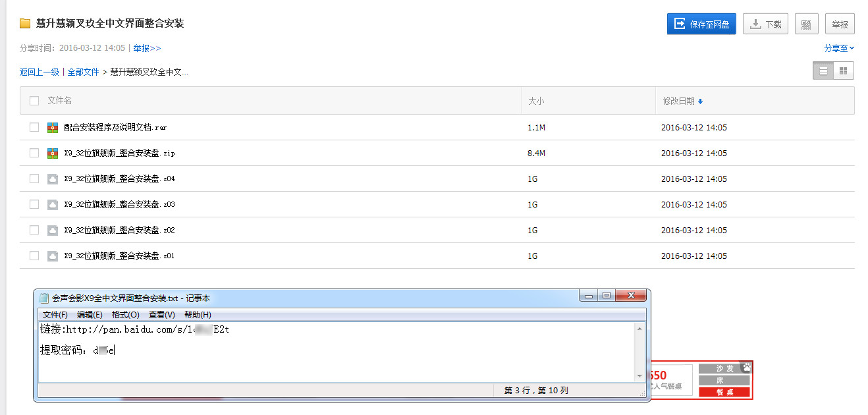The height and width of the screenshot is (415, 868).
Task: Tick the checkbox for 配合安装程序及说明文档.rar
Action: tap(34, 128)
